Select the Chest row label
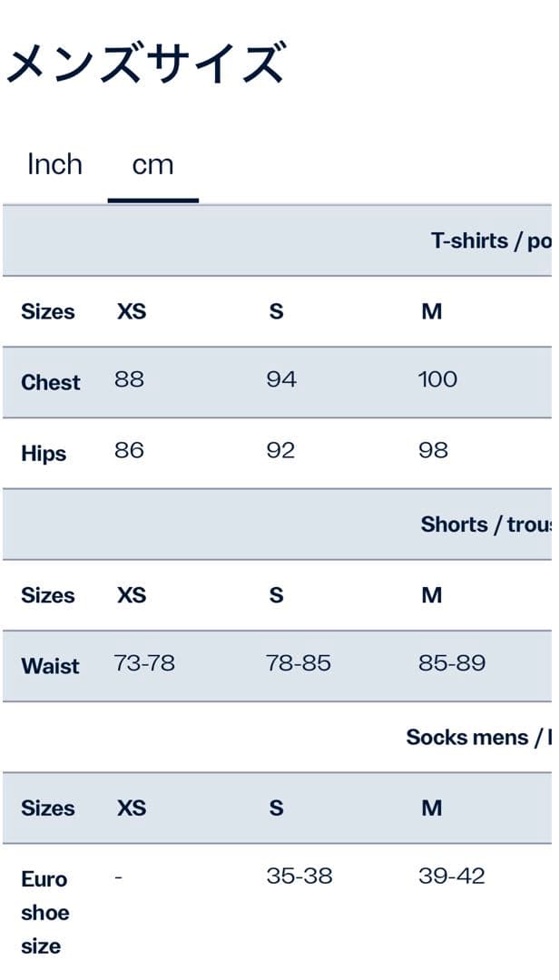This screenshot has height=980, width=560. [51, 382]
